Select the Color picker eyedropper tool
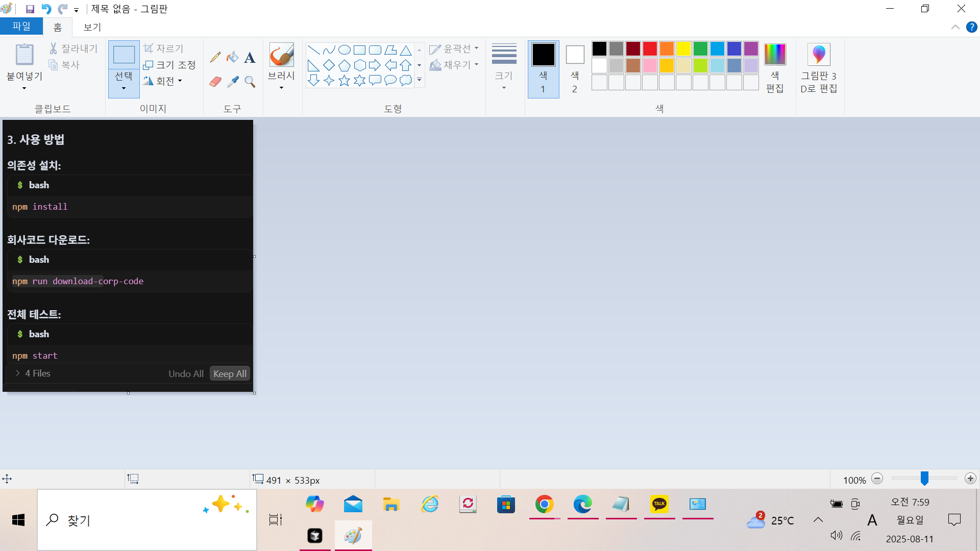980x551 pixels. tap(233, 82)
